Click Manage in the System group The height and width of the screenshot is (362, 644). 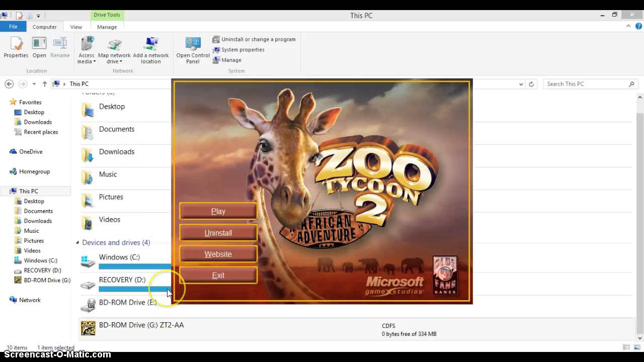(x=227, y=60)
